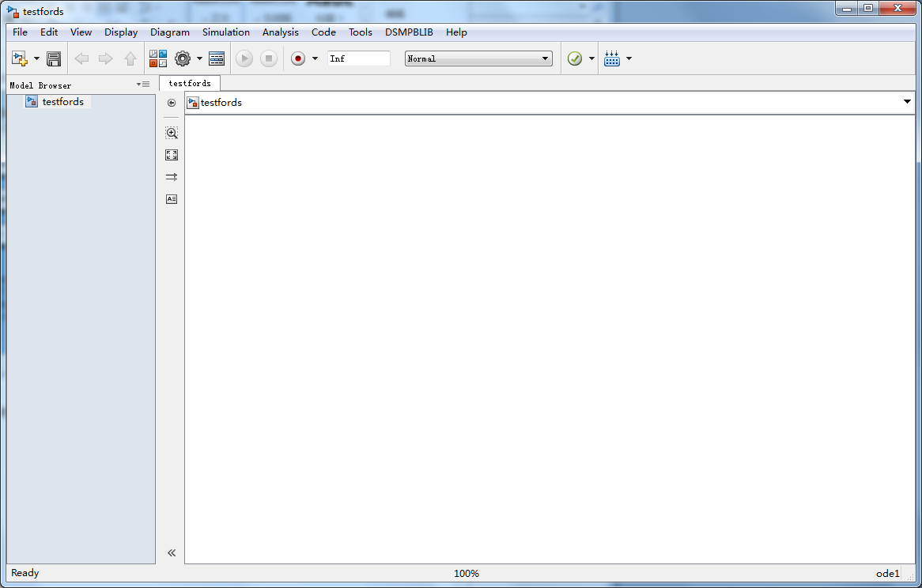
Task: Open the Display menu
Action: tap(121, 32)
